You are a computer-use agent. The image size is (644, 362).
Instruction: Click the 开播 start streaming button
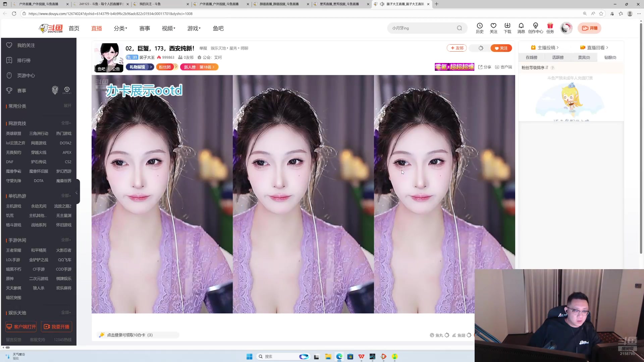(589, 28)
